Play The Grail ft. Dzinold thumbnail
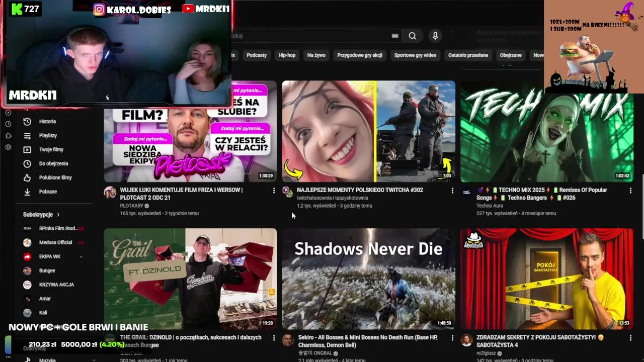 point(190,279)
